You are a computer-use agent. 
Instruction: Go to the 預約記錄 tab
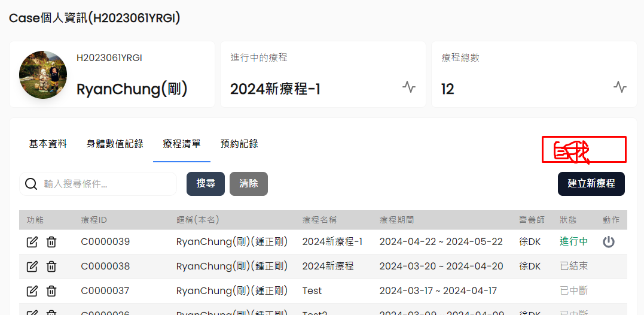[239, 144]
